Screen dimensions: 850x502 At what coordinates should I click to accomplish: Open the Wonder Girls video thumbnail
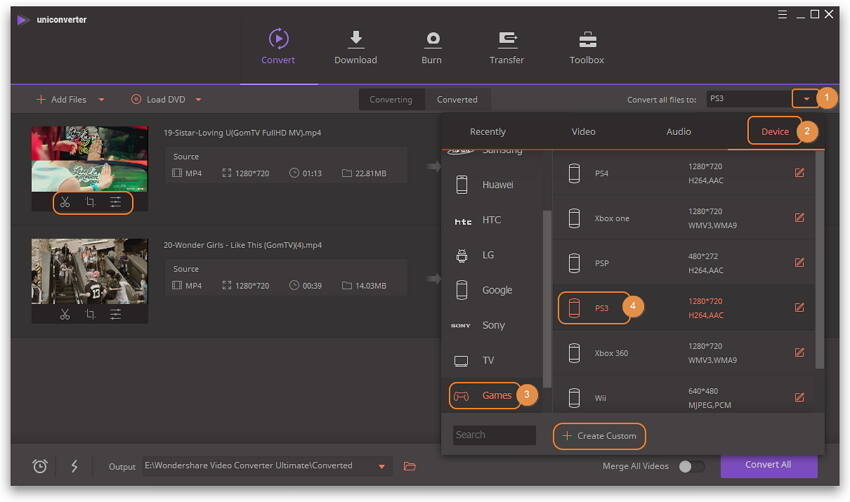point(89,271)
